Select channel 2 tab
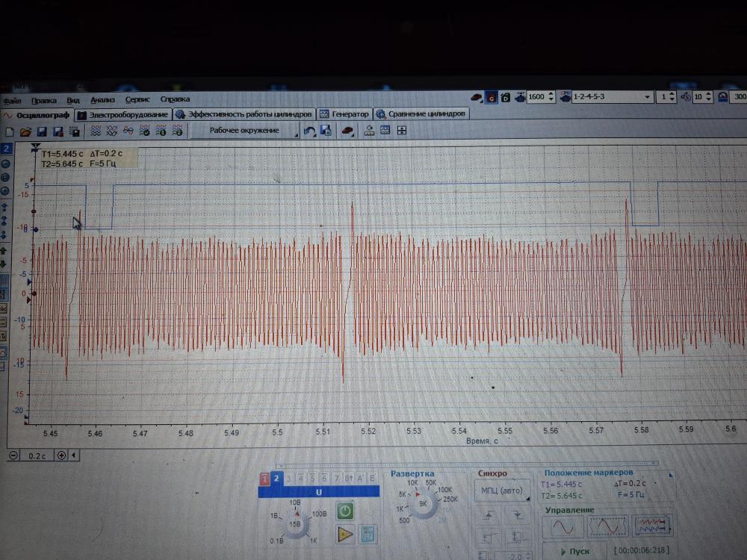Screen dimensions: 747x560 pos(276,479)
